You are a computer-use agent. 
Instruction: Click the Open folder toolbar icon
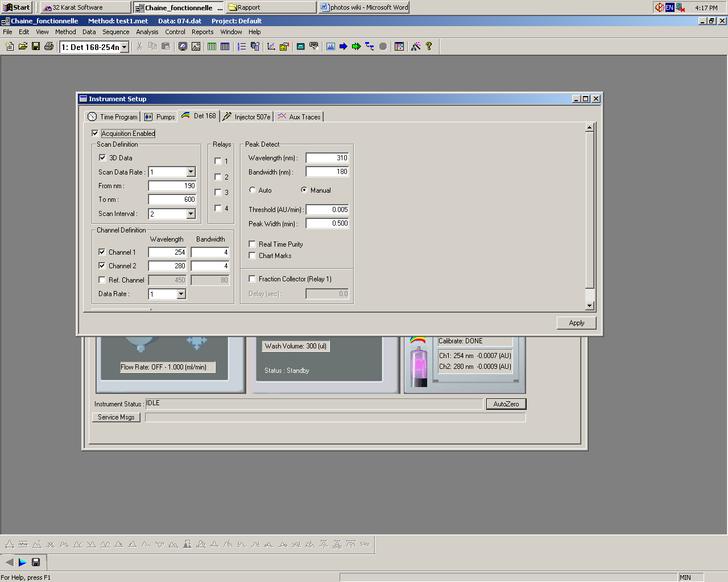click(23, 47)
